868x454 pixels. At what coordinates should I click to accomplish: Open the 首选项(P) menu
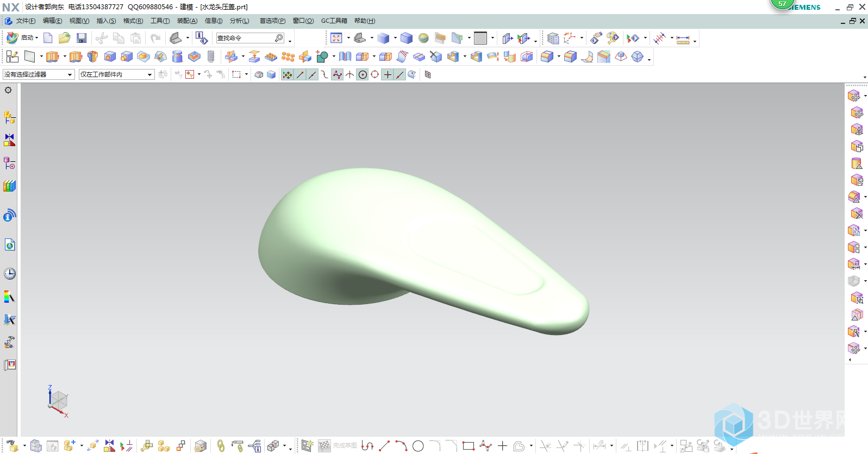click(x=272, y=21)
